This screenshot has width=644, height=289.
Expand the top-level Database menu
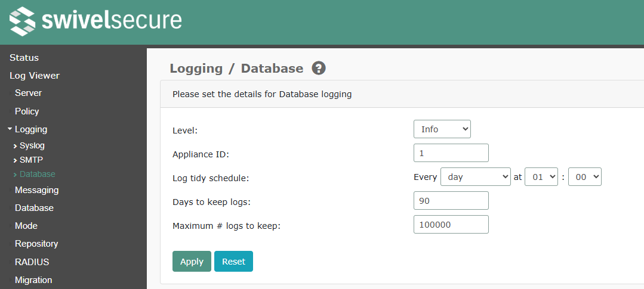tap(34, 208)
